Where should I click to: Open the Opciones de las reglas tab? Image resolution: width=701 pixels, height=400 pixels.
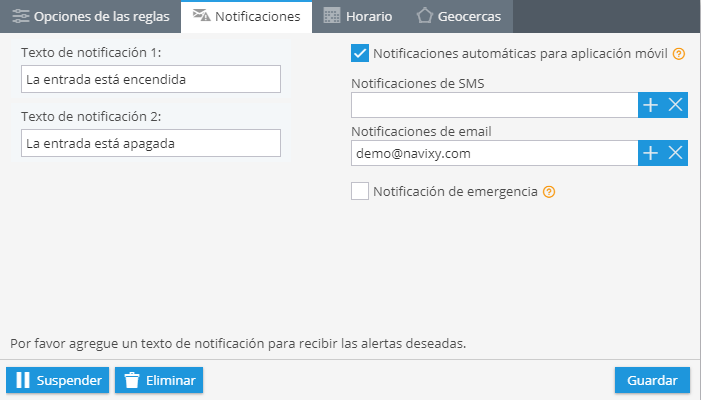(90, 17)
